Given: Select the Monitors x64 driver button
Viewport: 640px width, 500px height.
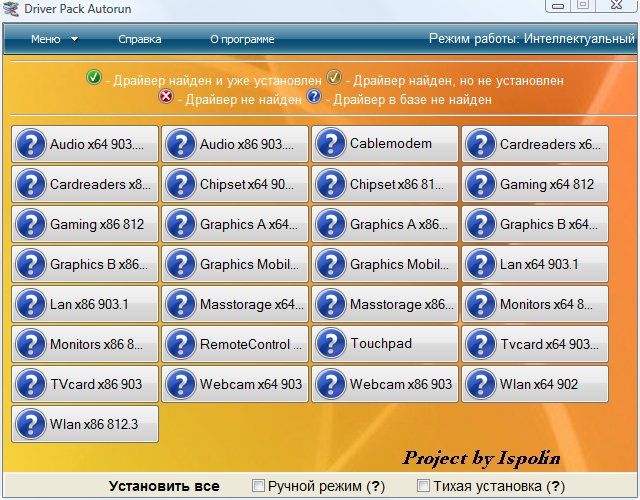Looking at the screenshot, I should [x=534, y=305].
